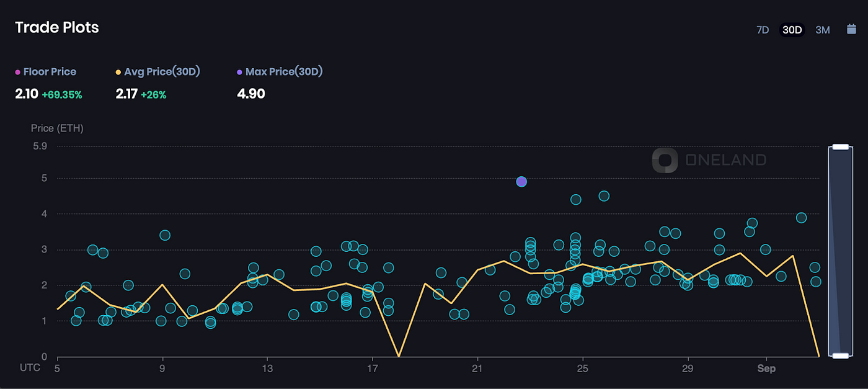
Task: Click the yellow Avg Price legend dot
Action: click(118, 72)
